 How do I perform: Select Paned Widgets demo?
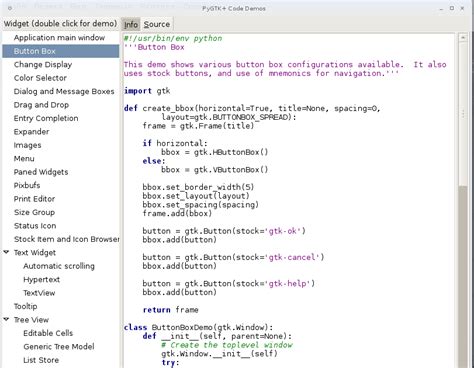tap(61, 172)
